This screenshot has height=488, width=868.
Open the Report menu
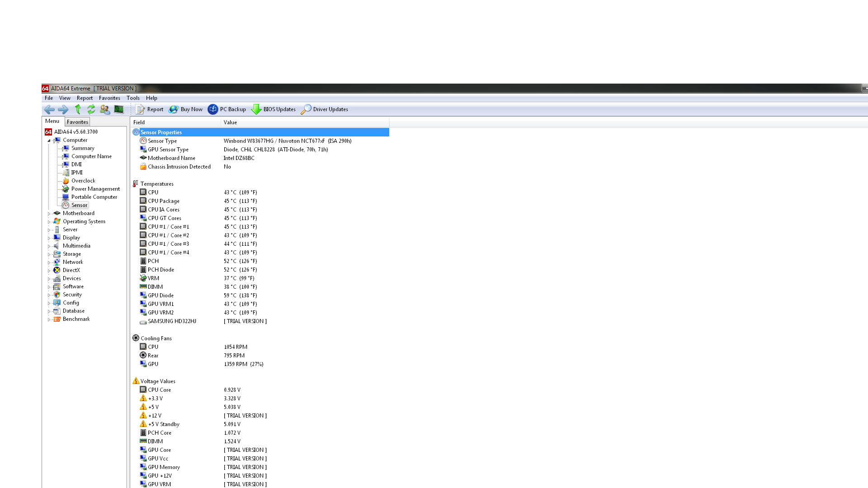(85, 98)
